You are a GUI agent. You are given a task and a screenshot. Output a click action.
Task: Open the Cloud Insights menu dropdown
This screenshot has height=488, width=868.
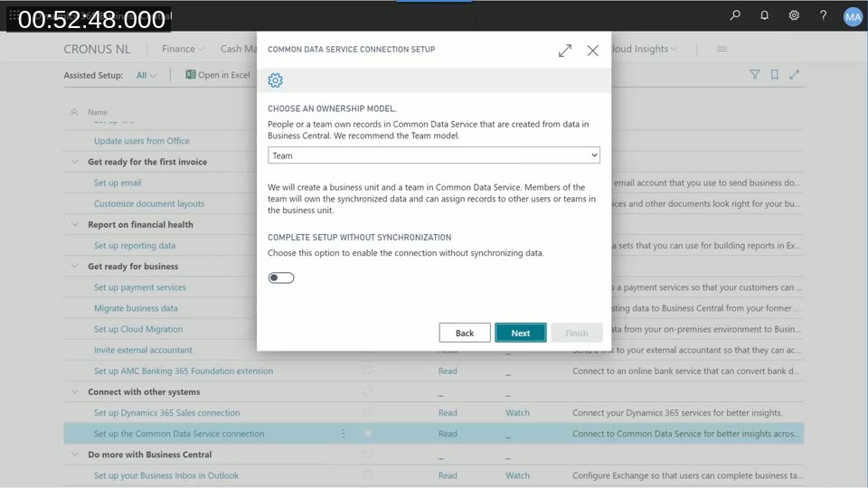[x=646, y=49]
